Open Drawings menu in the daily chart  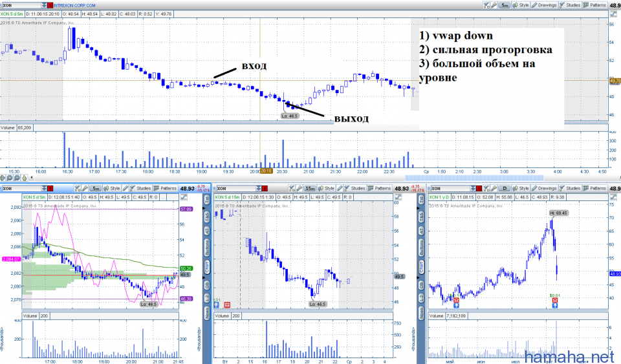544,188
